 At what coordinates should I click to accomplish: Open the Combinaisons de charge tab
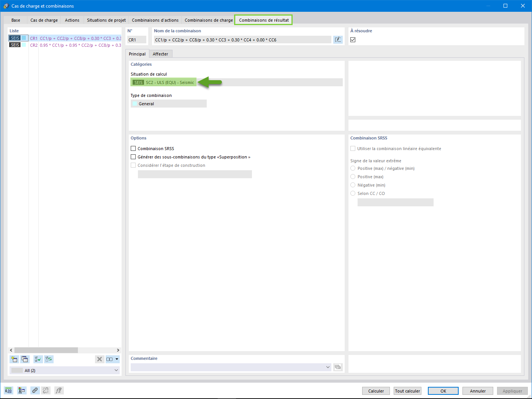tap(209, 20)
